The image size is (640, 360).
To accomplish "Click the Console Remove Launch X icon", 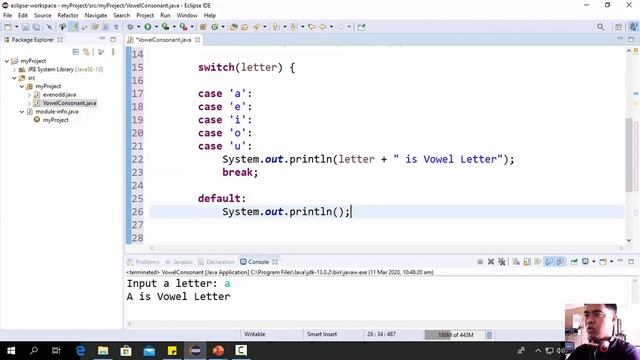I will (491, 262).
